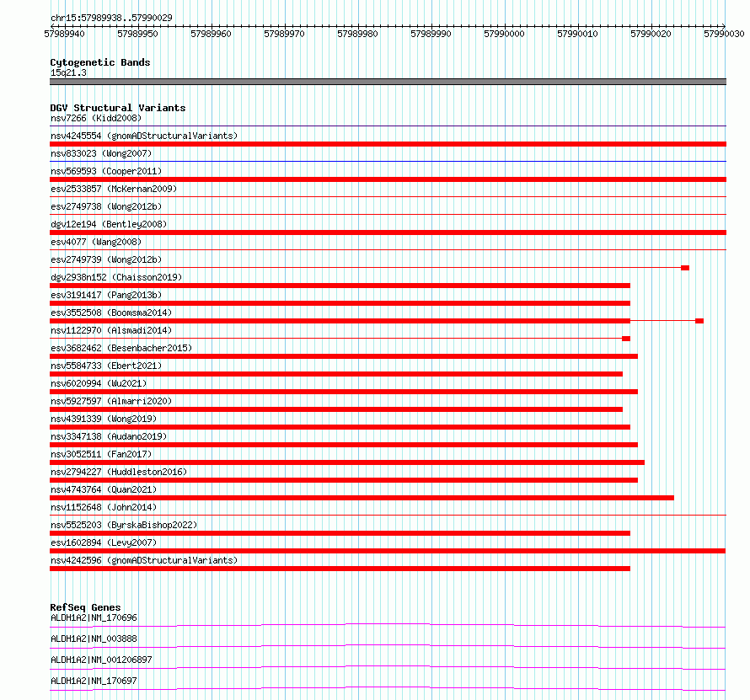Open transcript ALDH1A2|NM_170697
This screenshot has width=750, height=700.
[x=94, y=681]
